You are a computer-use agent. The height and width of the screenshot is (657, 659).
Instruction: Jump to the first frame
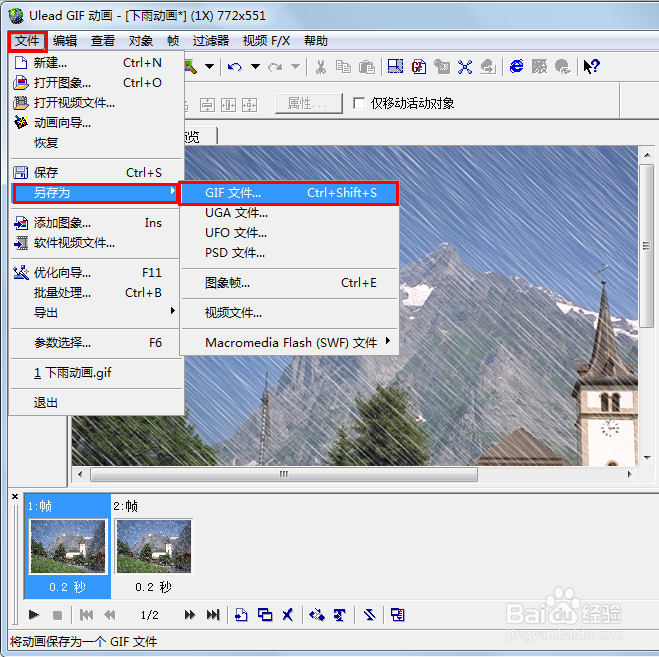coord(86,615)
